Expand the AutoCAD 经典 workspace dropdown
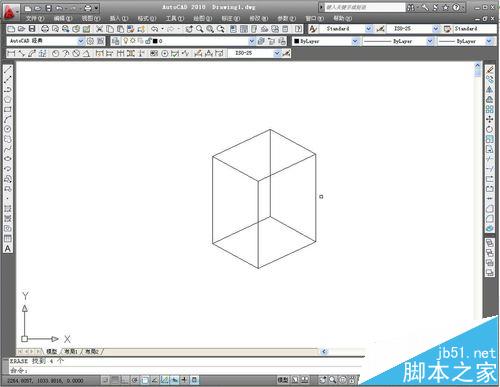The height and width of the screenshot is (387, 500). [x=81, y=41]
